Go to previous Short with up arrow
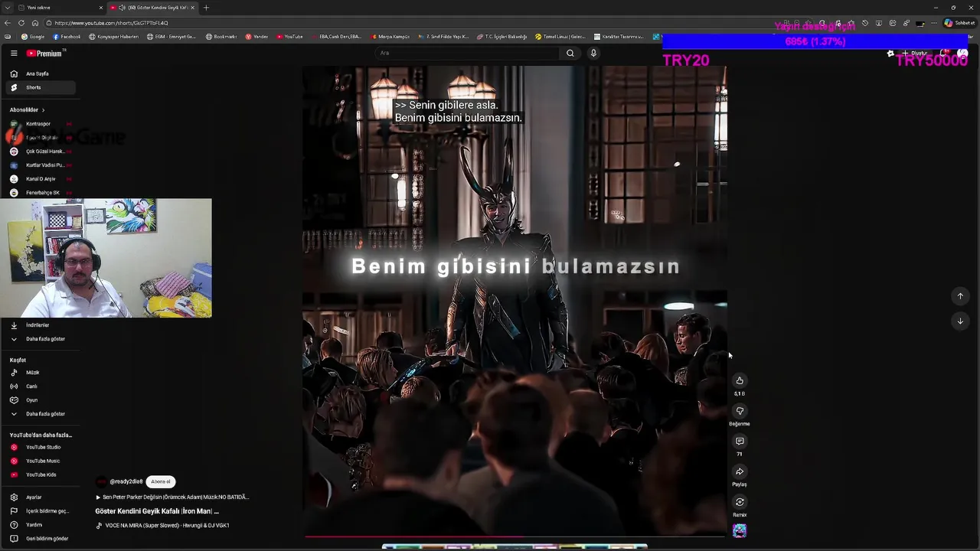Screen dimensions: 980x551 click(x=960, y=296)
